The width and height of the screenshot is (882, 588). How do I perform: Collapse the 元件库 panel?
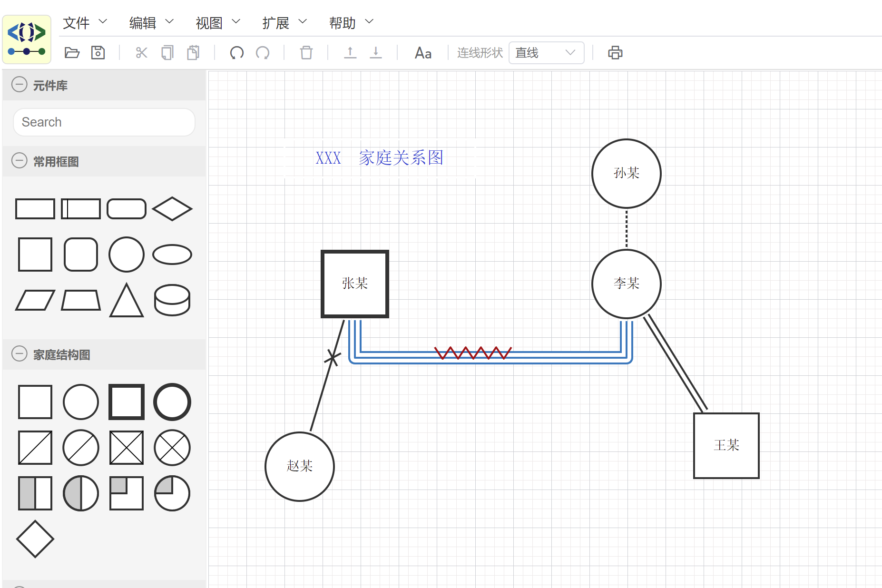(x=20, y=85)
